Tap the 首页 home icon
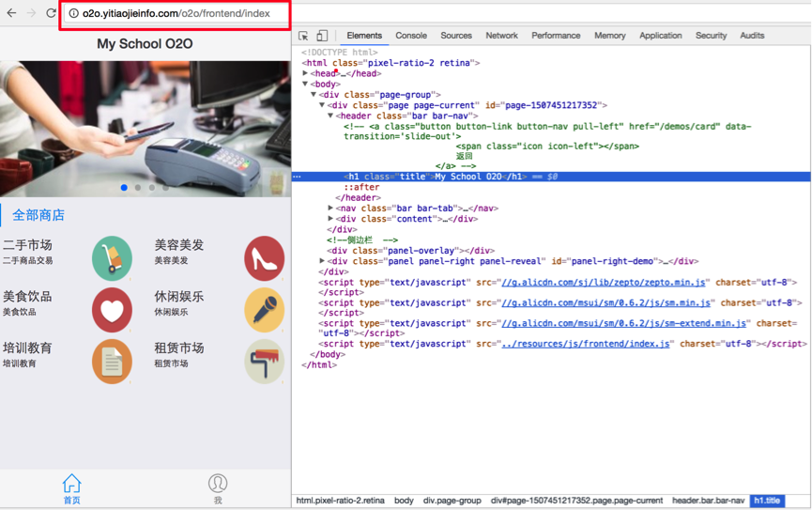The image size is (812, 510). 72,488
